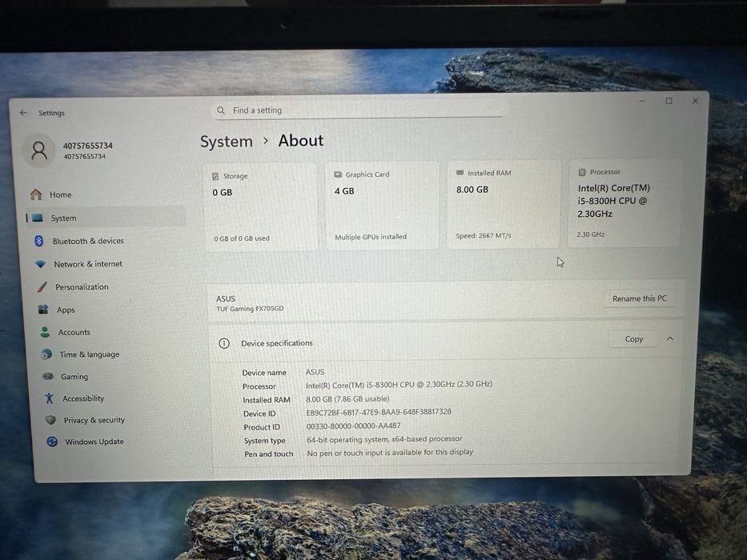Click the user profile avatar icon
Screen dimensions: 747x560
[x=39, y=150]
